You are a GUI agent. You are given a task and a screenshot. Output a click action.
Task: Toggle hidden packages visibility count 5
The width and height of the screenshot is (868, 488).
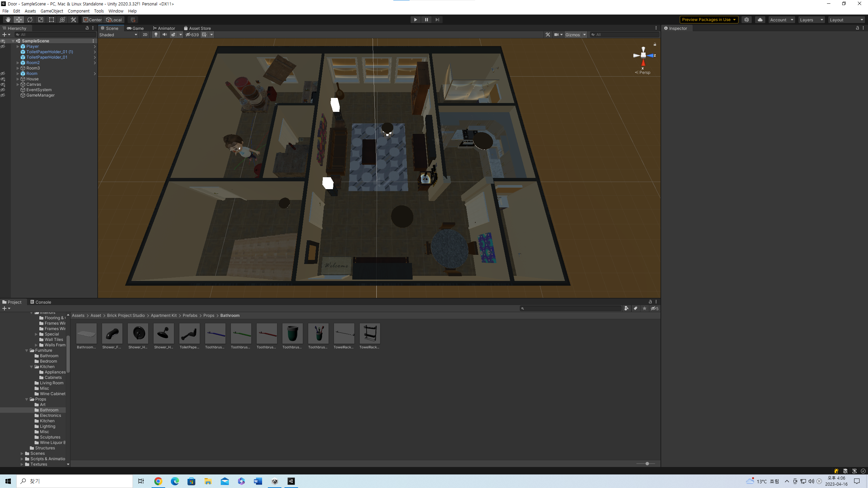click(654, 308)
